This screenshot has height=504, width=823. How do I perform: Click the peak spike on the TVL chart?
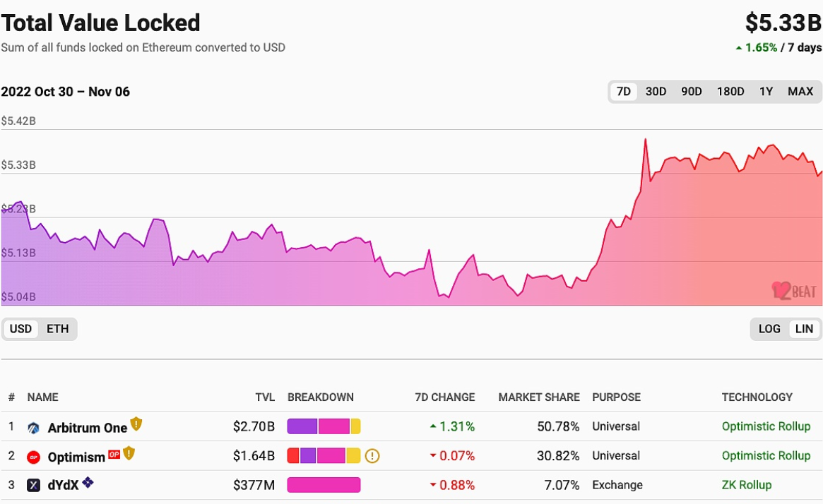point(645,140)
